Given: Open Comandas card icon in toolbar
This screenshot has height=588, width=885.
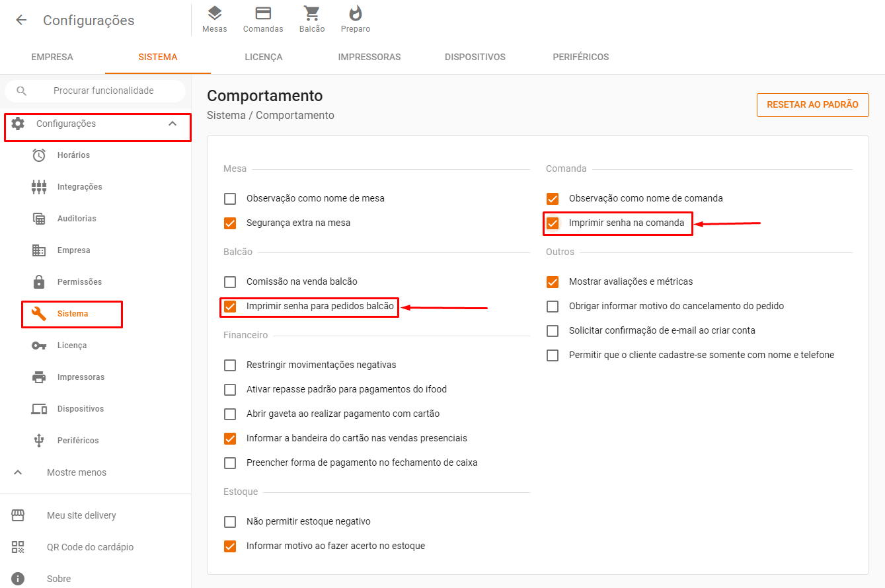Looking at the screenshot, I should (x=263, y=14).
